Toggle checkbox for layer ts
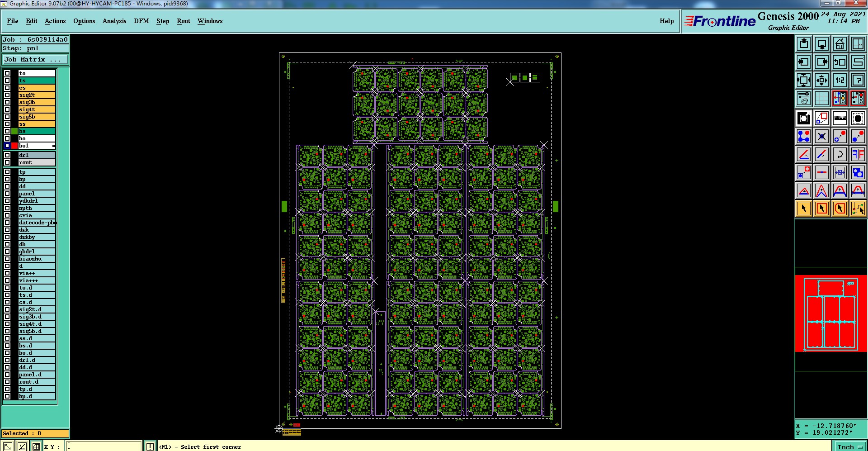 tap(7, 81)
